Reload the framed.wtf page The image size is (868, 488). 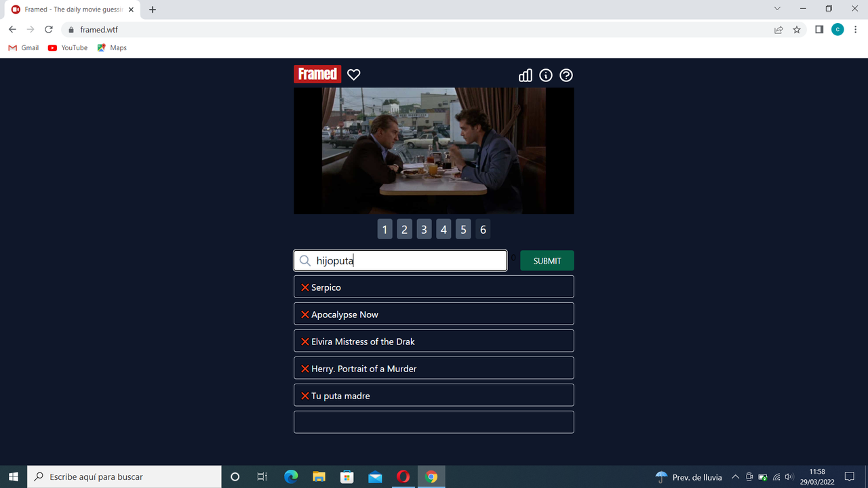tap(49, 30)
